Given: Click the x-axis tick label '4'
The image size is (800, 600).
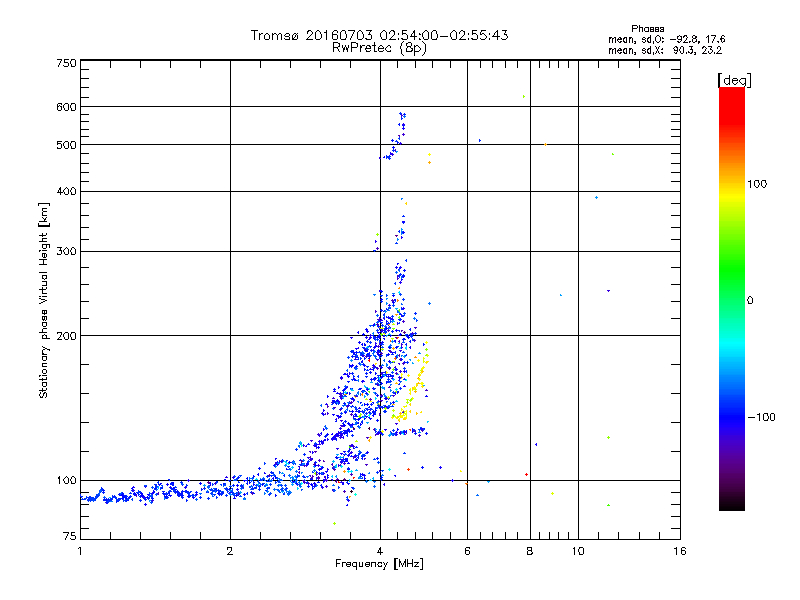Looking at the screenshot, I should click(380, 551).
